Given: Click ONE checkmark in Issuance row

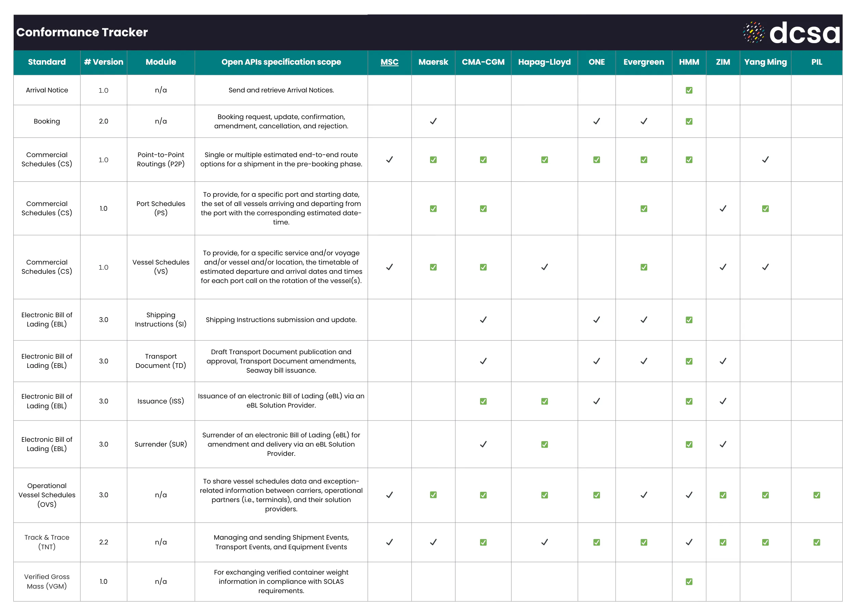Looking at the screenshot, I should (x=596, y=401).
